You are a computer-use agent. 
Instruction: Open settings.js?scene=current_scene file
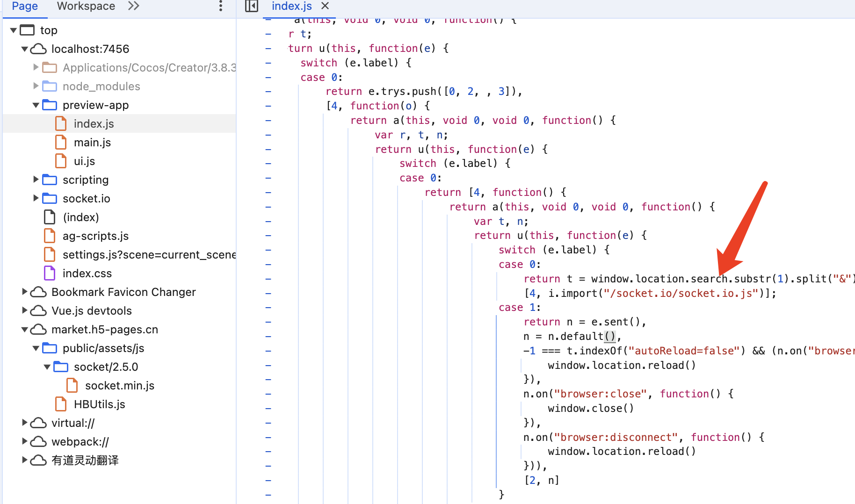(149, 255)
